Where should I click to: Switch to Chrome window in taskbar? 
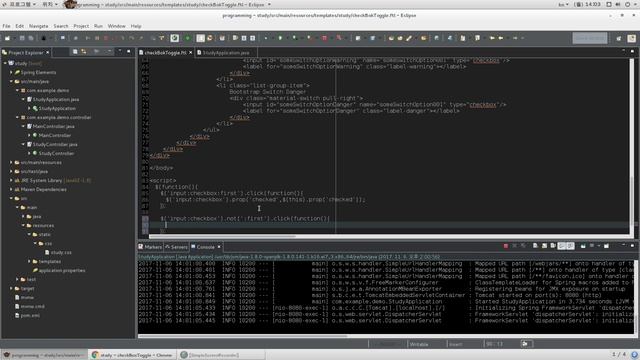click(131, 355)
